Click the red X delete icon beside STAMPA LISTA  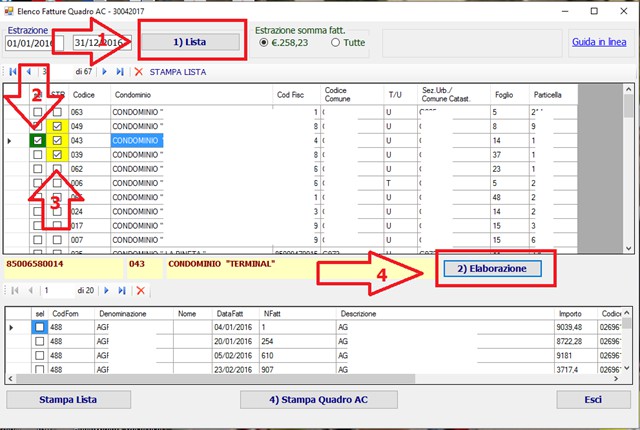[x=139, y=72]
